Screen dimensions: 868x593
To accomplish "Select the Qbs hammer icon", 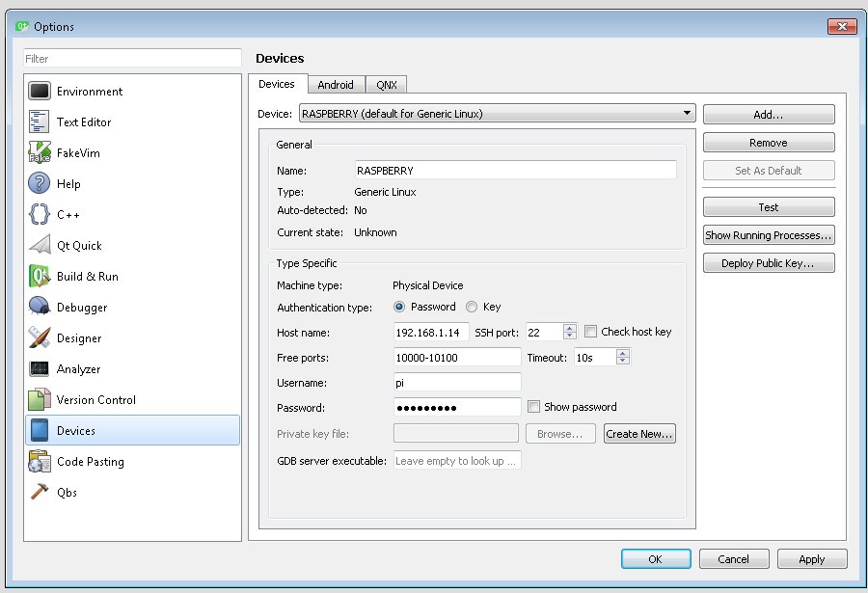I will click(x=40, y=491).
